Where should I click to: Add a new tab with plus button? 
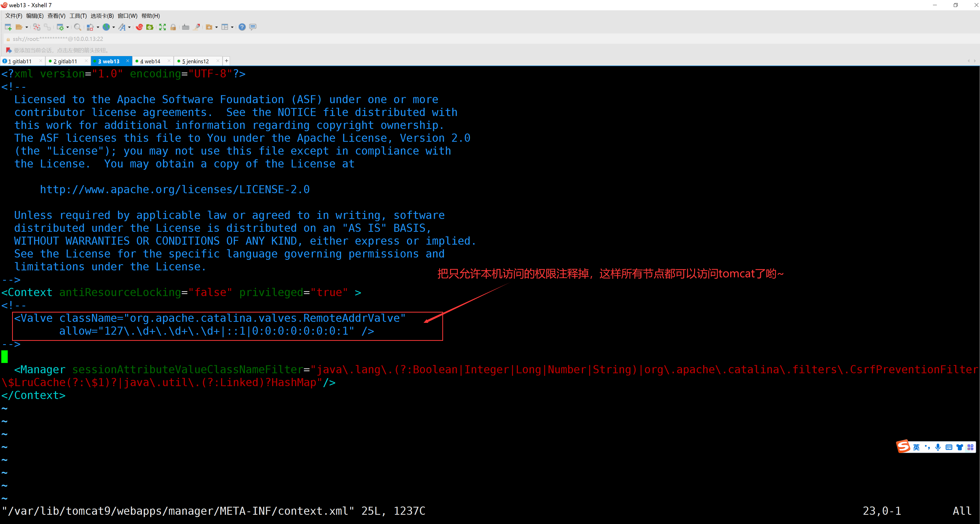pyautogui.click(x=226, y=61)
